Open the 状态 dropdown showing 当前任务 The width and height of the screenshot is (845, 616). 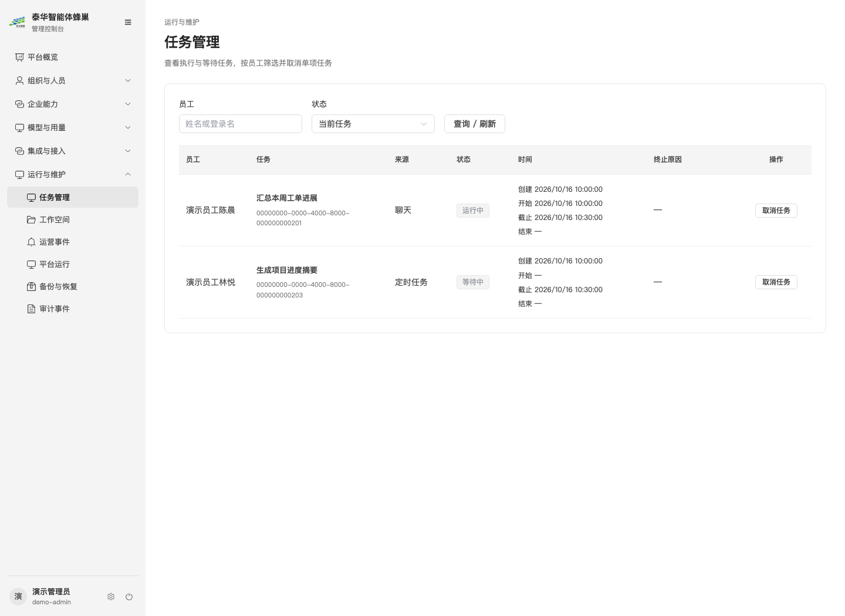click(x=373, y=124)
